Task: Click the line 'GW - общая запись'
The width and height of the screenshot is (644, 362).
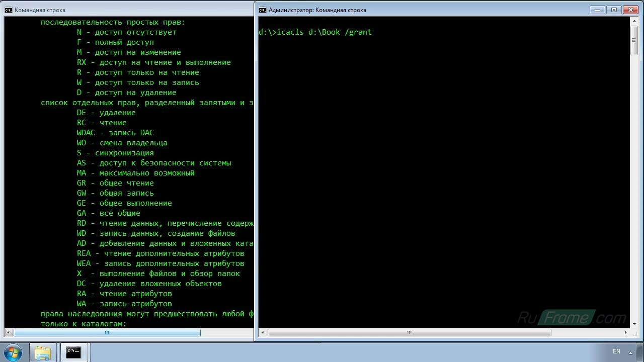Action: 115,193
